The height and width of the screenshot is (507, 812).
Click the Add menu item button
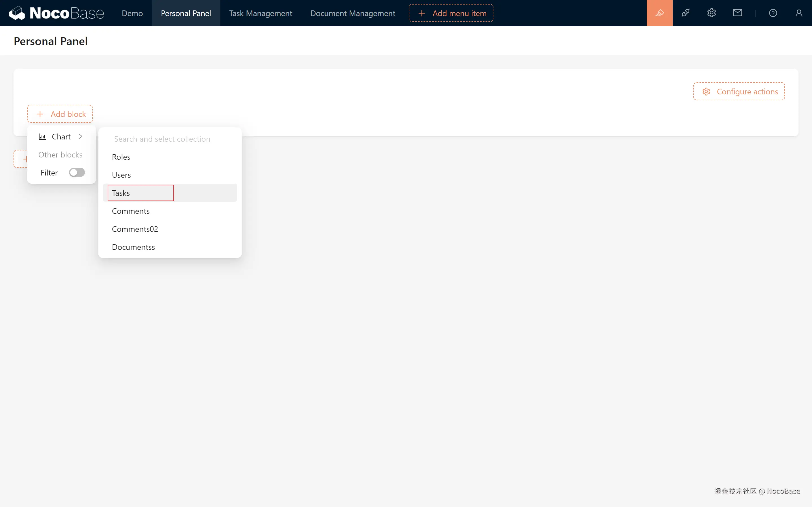point(451,13)
